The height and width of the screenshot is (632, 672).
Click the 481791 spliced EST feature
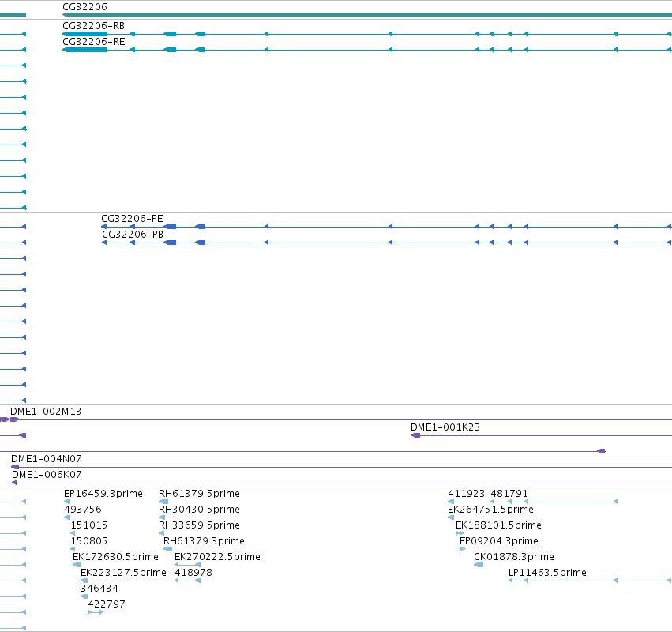click(x=554, y=502)
